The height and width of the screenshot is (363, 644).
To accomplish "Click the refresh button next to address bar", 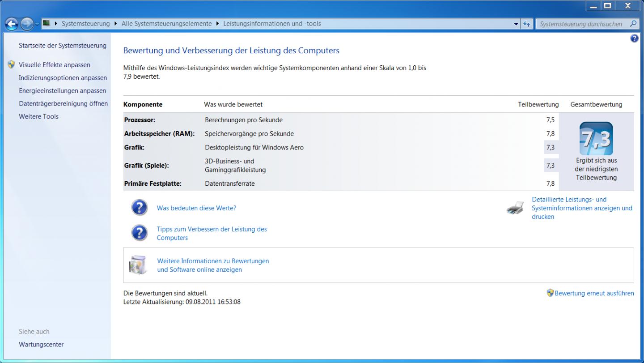I will pos(526,24).
